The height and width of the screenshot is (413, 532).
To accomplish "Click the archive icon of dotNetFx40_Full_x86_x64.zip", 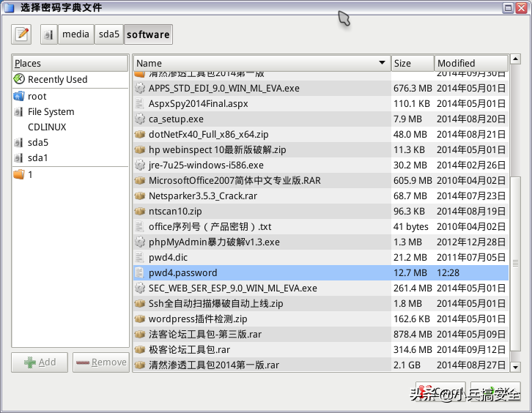I will click(139, 134).
